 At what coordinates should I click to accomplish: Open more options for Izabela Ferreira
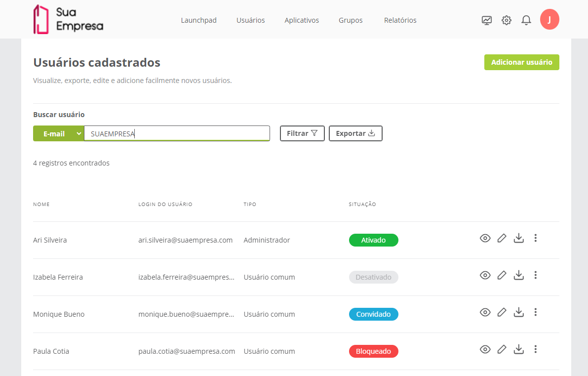pyautogui.click(x=536, y=275)
